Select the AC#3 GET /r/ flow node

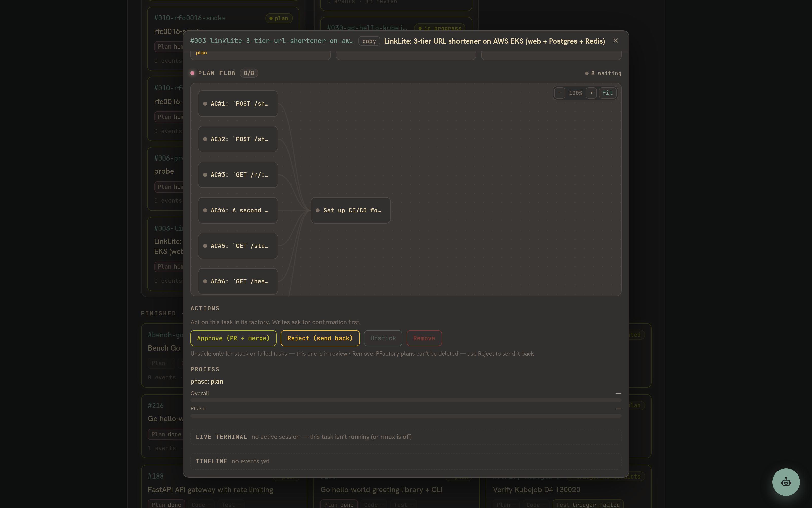point(238,175)
